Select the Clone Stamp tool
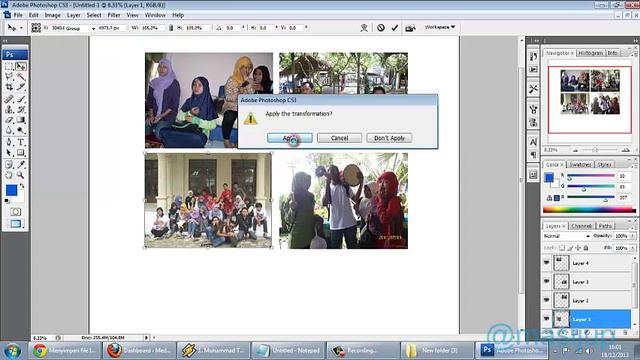 [x=9, y=109]
